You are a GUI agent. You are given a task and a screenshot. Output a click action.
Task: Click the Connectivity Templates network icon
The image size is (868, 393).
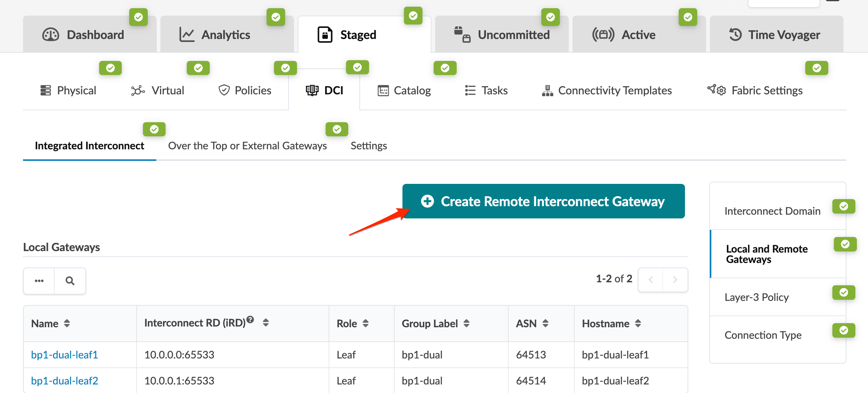coord(547,91)
